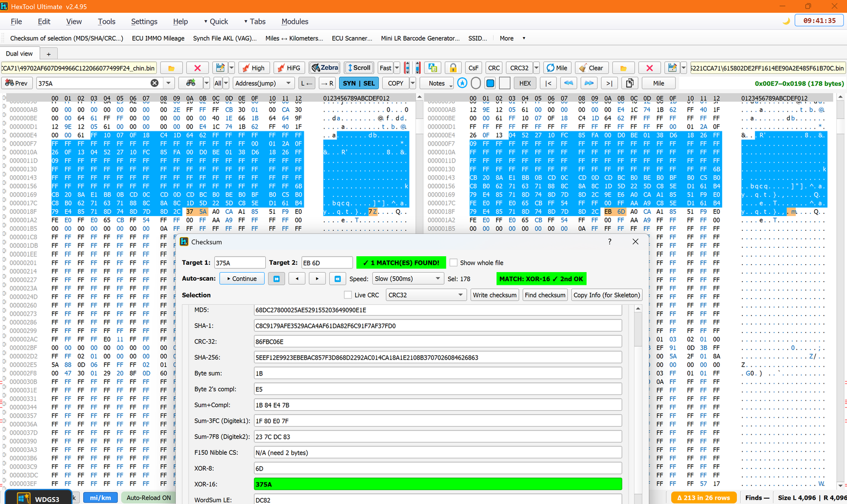Click the fast-forward auto-scan button
847x504 pixels.
coord(276,278)
